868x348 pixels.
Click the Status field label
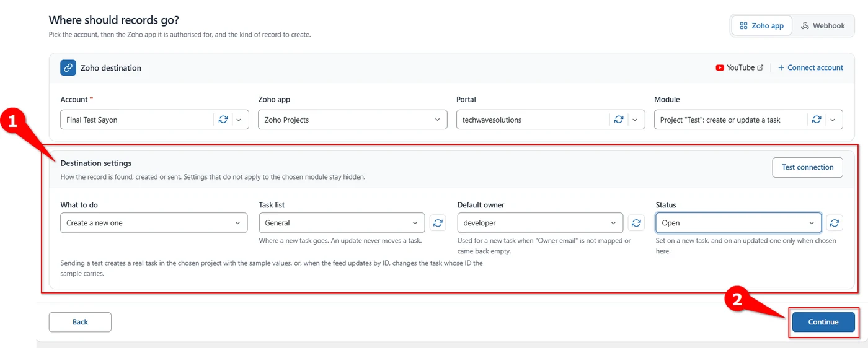point(666,205)
